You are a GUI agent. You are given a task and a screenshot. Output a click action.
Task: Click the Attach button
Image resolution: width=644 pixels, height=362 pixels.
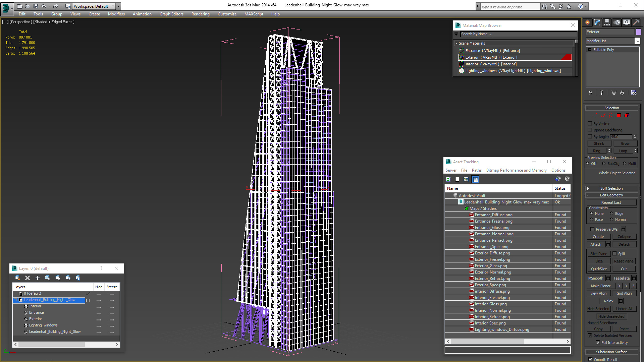tap(596, 244)
